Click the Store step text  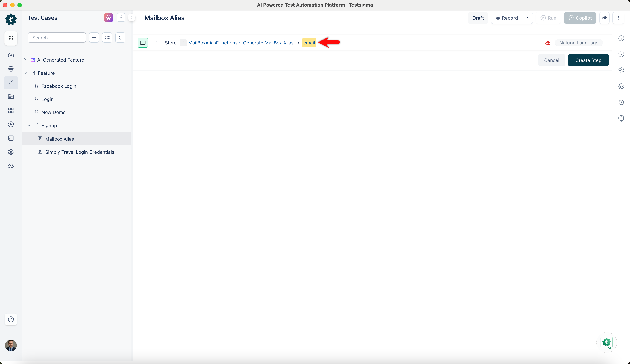pyautogui.click(x=170, y=43)
